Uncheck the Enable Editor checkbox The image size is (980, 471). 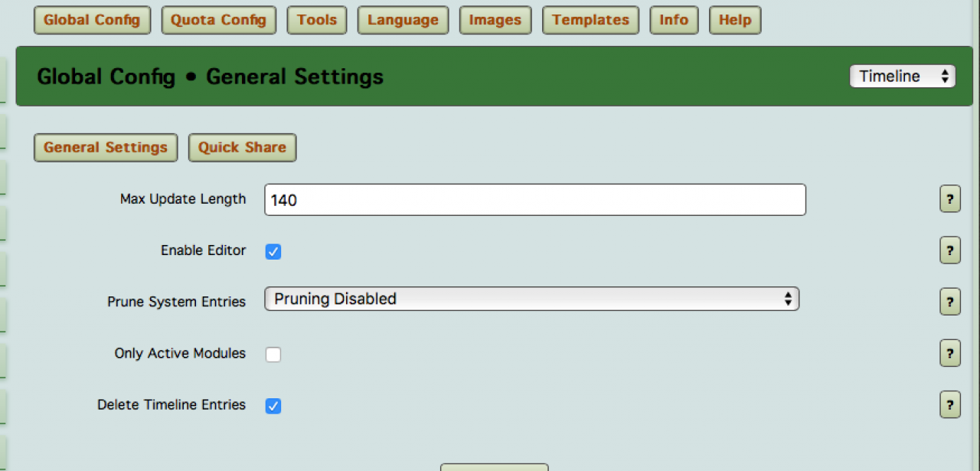tap(273, 251)
